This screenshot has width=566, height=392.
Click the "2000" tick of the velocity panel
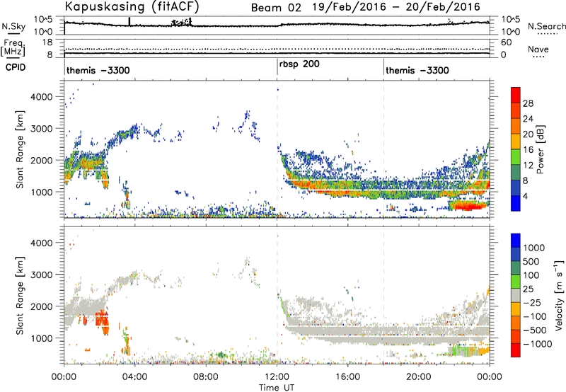point(42,306)
